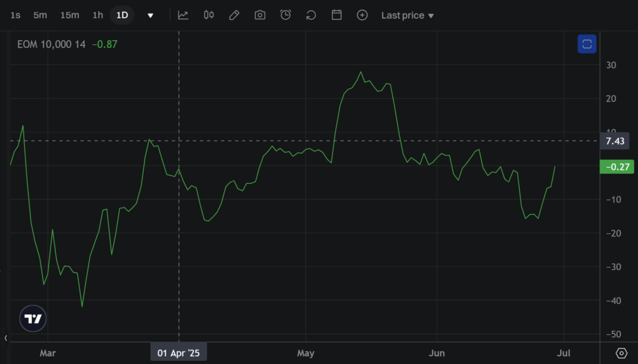Screen dimensions: 638x364
Task: Open the indicators line chart icon
Action: 183,15
